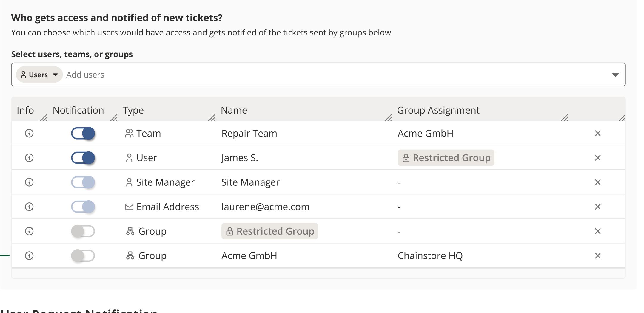The image size is (644, 313).
Task: Click the Restricted Group name chip
Action: tap(269, 231)
